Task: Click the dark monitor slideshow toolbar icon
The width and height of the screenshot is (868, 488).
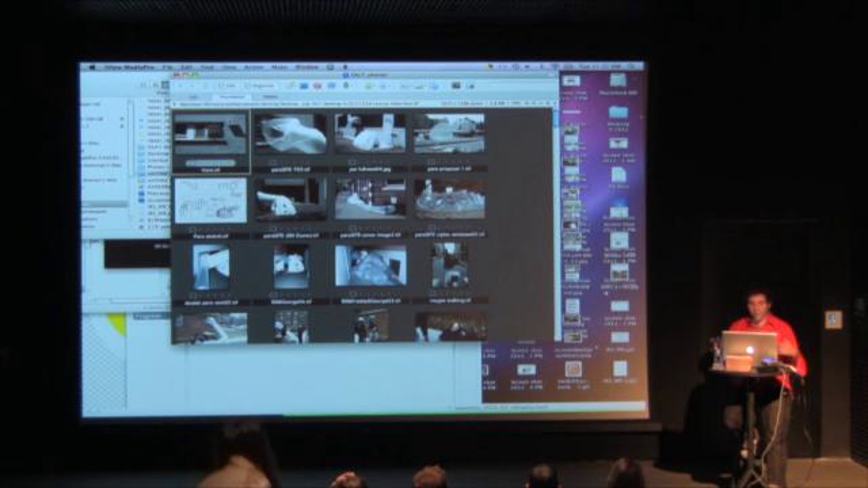Action: 456,86
